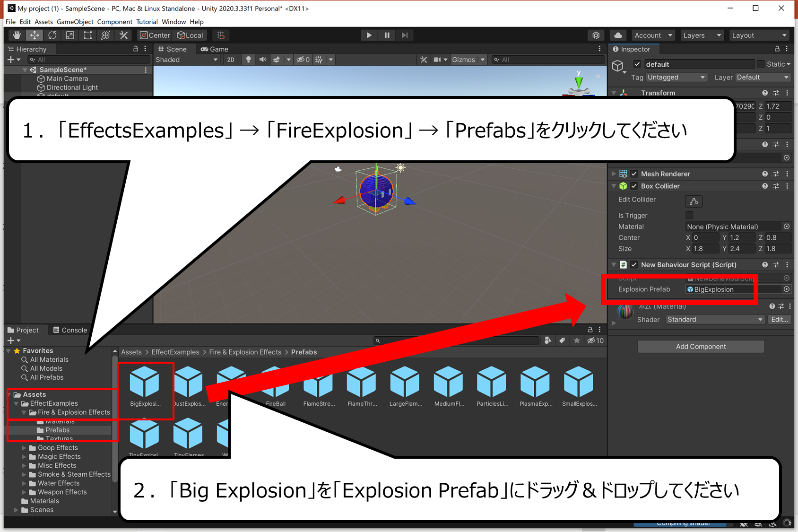The width and height of the screenshot is (798, 532).
Task: Toggle Local handle rotation
Action: (190, 35)
